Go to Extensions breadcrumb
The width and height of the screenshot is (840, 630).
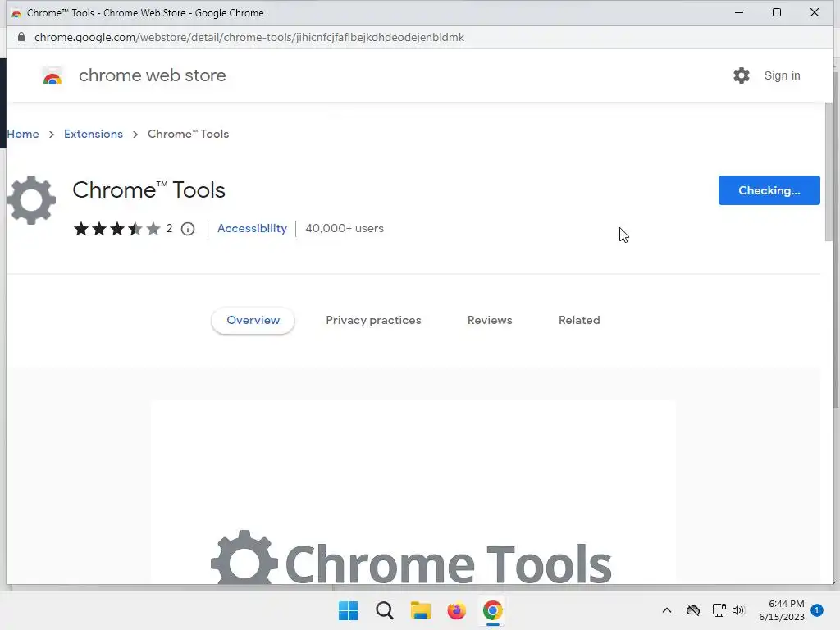94,134
